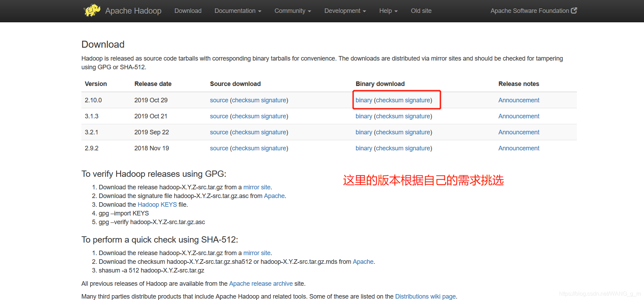Download binary for version 3.2.1
Screen dimensions: 644x300
point(364,132)
